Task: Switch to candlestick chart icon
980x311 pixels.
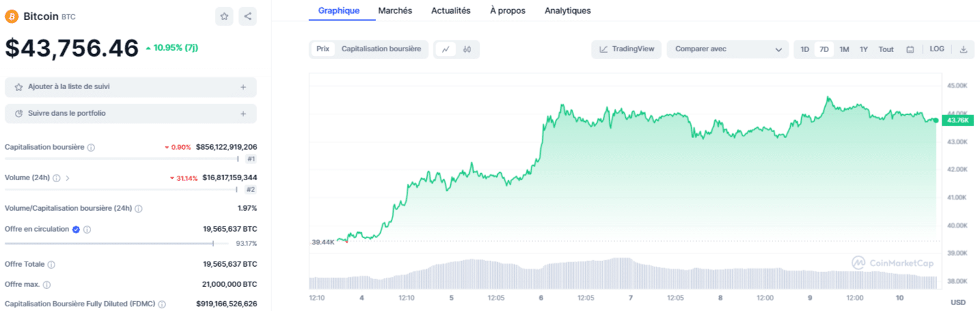Action: click(x=467, y=49)
